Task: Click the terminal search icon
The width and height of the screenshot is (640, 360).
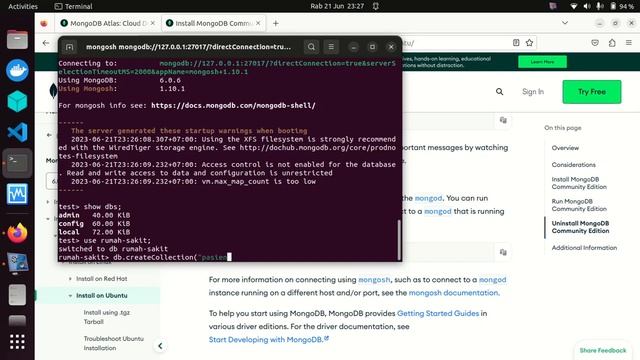Action: pos(311,47)
